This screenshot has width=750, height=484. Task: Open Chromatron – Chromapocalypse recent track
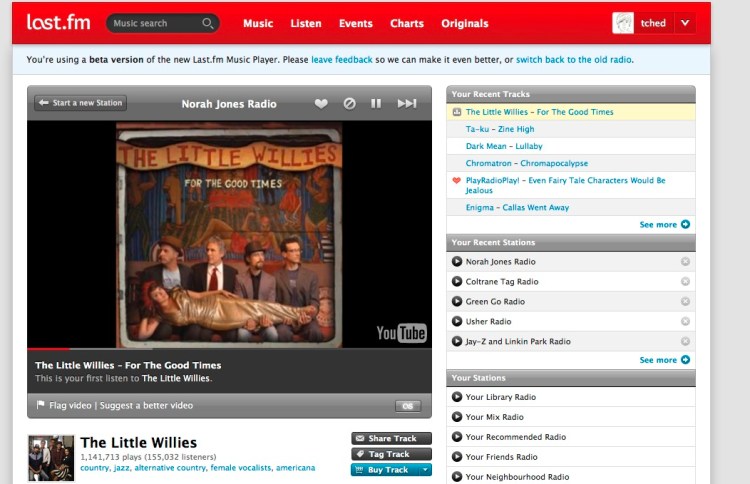click(527, 164)
